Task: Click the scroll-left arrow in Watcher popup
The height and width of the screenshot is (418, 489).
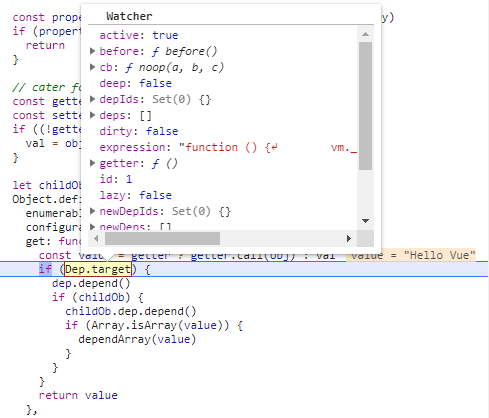Action: 96,239
